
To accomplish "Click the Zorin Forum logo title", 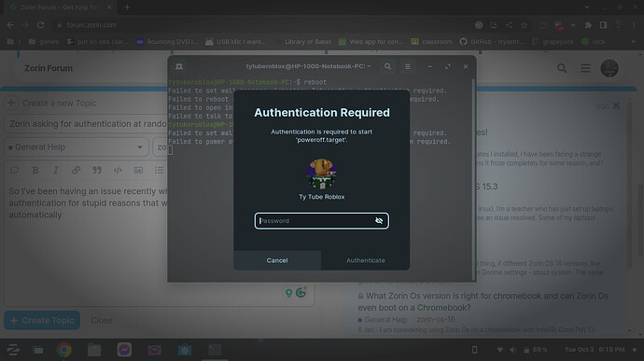I will pyautogui.click(x=49, y=68).
